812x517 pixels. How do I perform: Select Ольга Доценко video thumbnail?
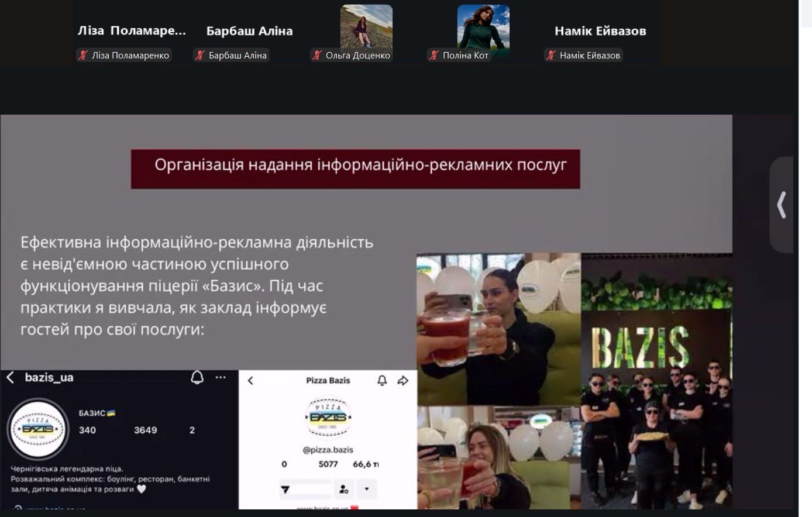[x=366, y=26]
